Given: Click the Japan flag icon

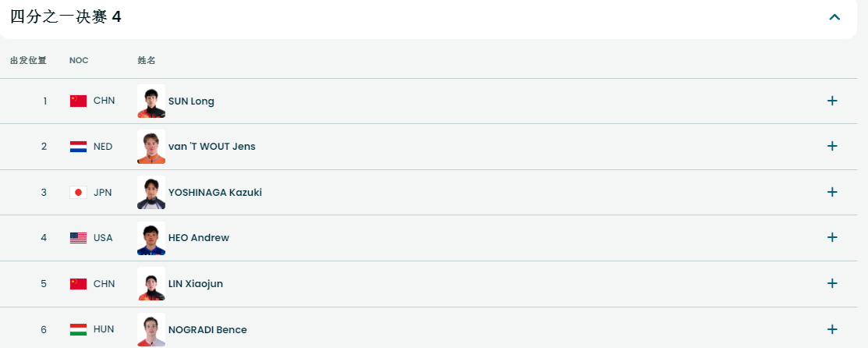Looking at the screenshot, I should coord(78,192).
